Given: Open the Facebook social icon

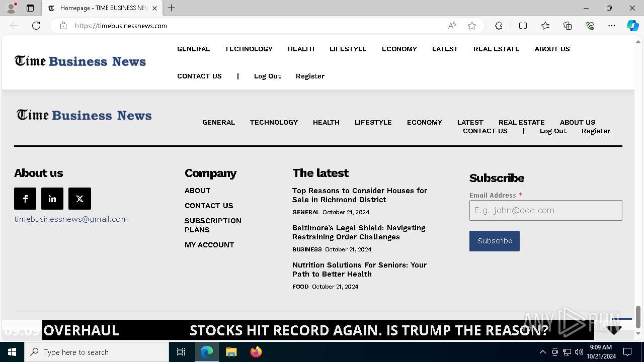Looking at the screenshot, I should (x=25, y=199).
